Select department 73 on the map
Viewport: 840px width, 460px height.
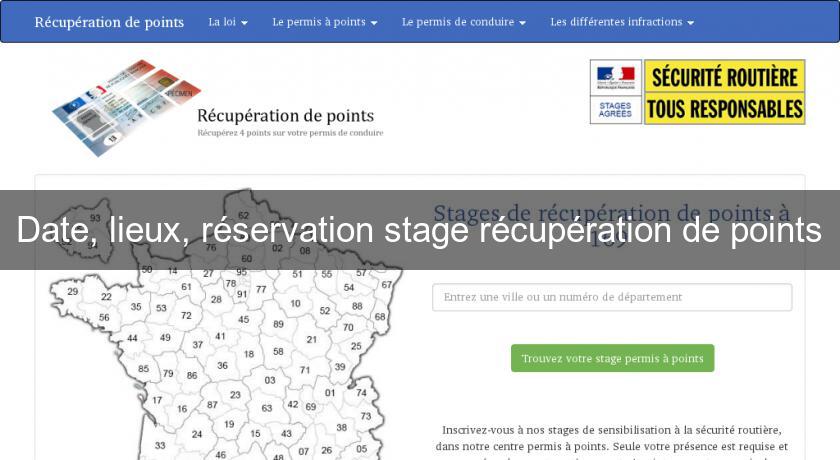pyautogui.click(x=366, y=416)
